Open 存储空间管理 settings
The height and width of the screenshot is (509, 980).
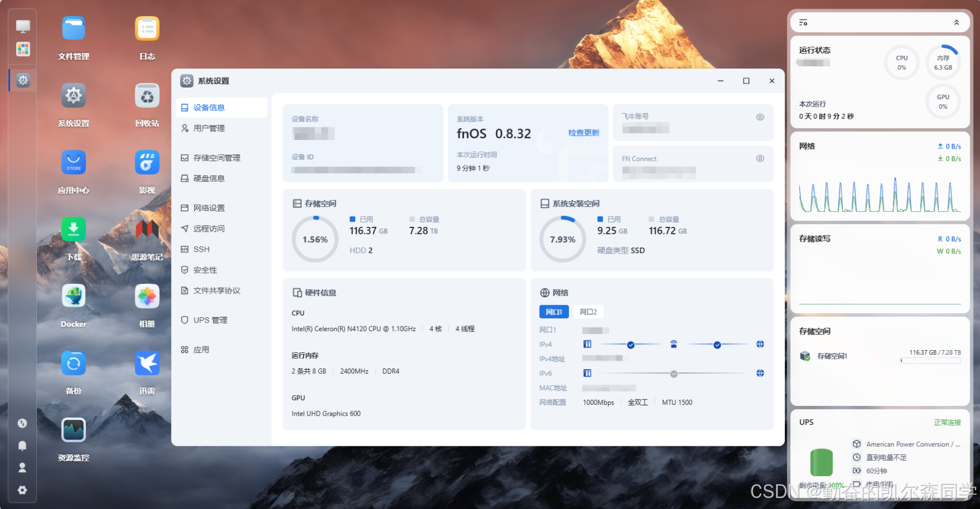point(222,158)
